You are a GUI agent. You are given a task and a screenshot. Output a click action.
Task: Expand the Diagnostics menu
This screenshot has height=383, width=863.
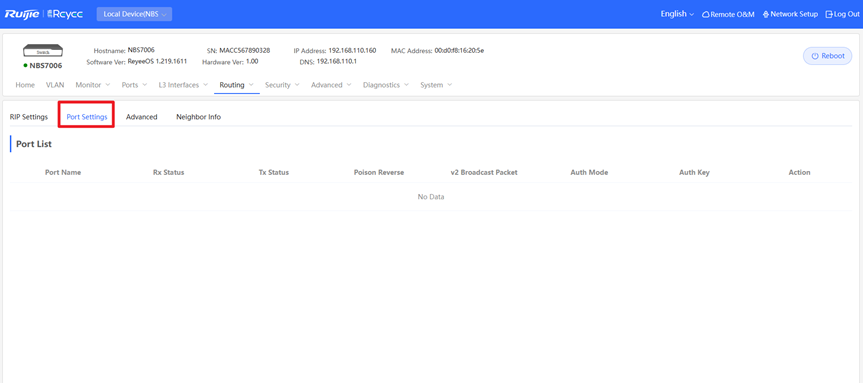coord(386,85)
